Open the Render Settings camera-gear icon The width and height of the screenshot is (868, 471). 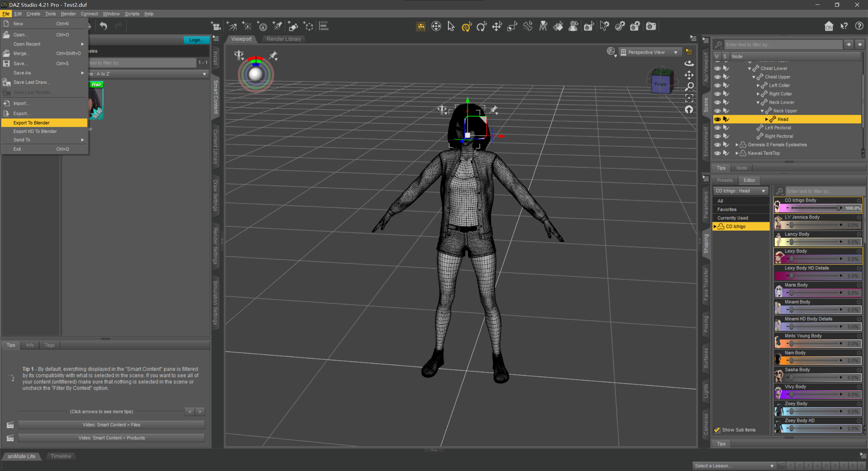pyautogui.click(x=635, y=26)
